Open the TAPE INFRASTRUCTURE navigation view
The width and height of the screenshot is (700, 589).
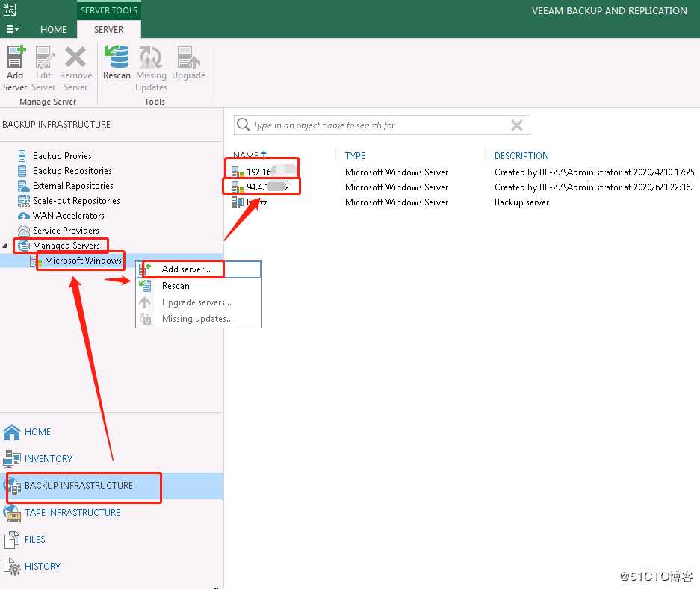[x=111, y=513]
